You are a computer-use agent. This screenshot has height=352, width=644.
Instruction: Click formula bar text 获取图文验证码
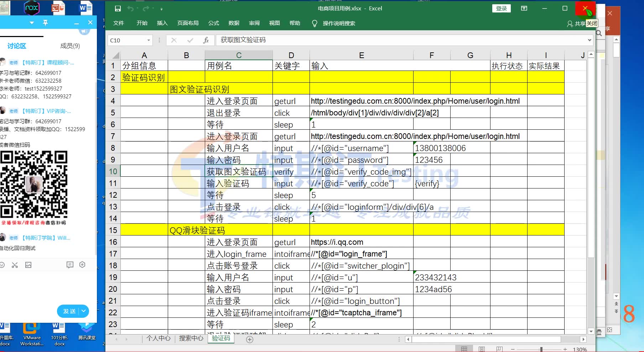click(243, 40)
